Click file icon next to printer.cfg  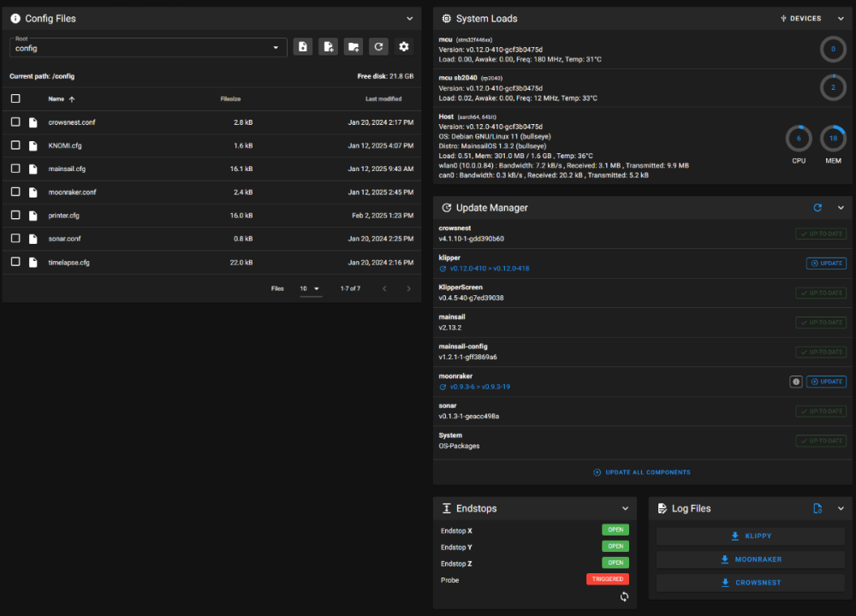(x=33, y=216)
